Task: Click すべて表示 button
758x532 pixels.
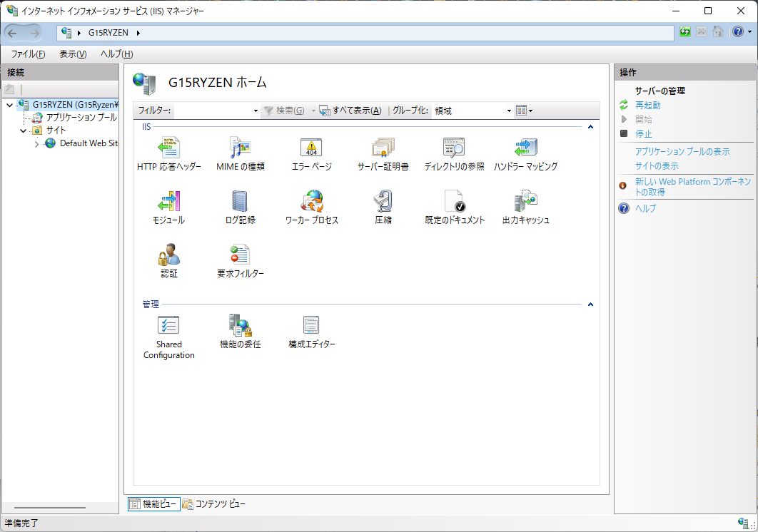Action: coord(351,111)
